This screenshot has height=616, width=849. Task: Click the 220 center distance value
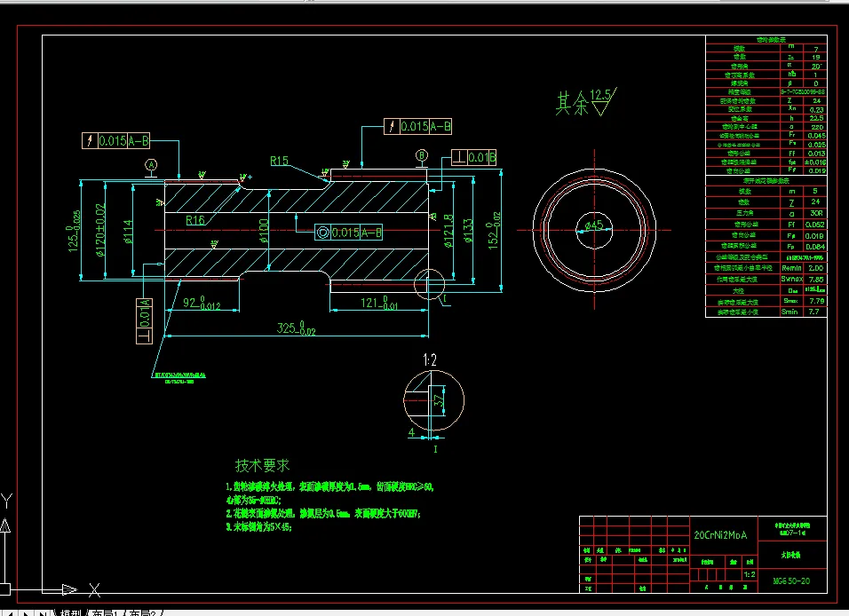pyautogui.click(x=817, y=127)
